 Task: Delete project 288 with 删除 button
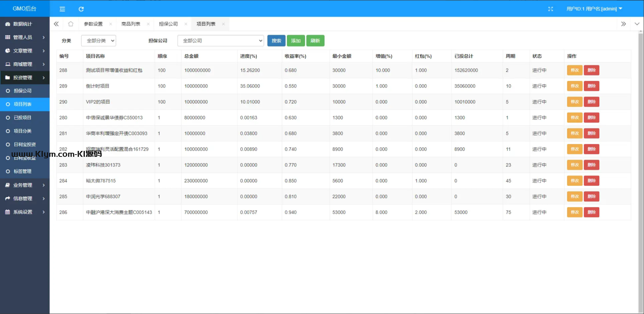(591, 70)
